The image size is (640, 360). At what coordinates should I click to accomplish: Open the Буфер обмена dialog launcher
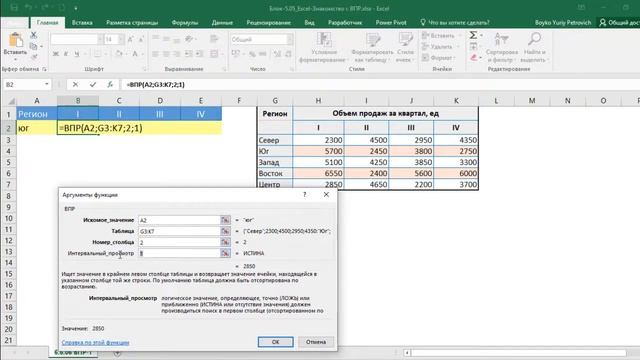click(x=44, y=69)
